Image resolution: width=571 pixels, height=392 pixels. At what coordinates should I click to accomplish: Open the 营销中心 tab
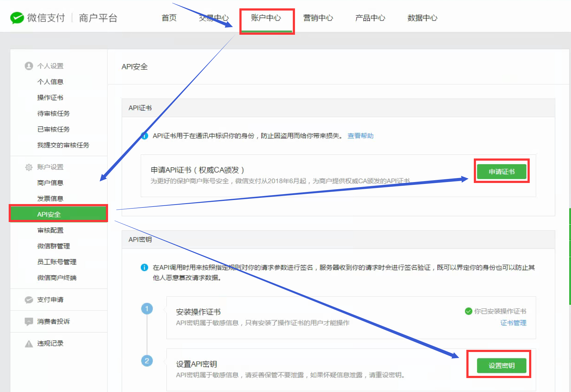(x=318, y=18)
